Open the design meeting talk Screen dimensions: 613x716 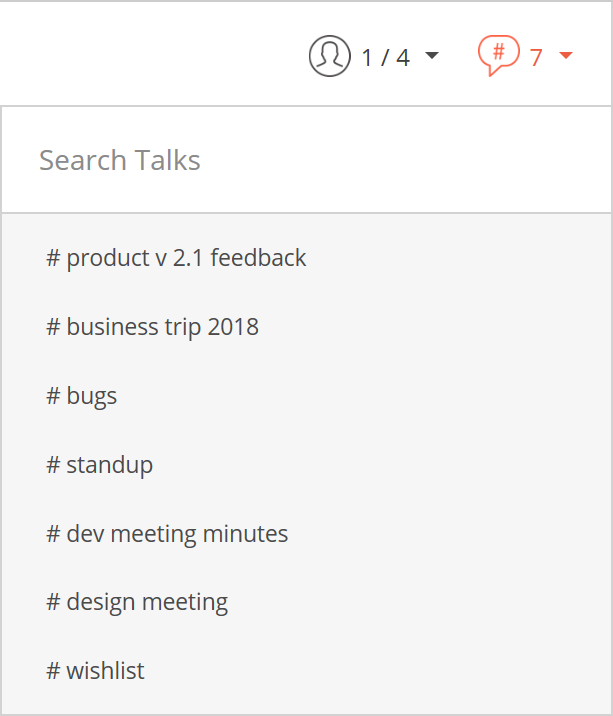(x=306, y=602)
